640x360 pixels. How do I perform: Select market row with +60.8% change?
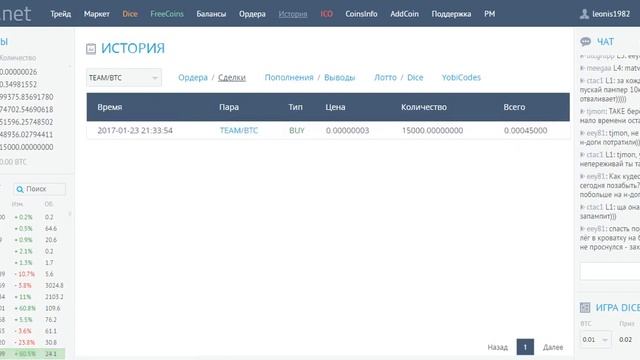(33, 309)
